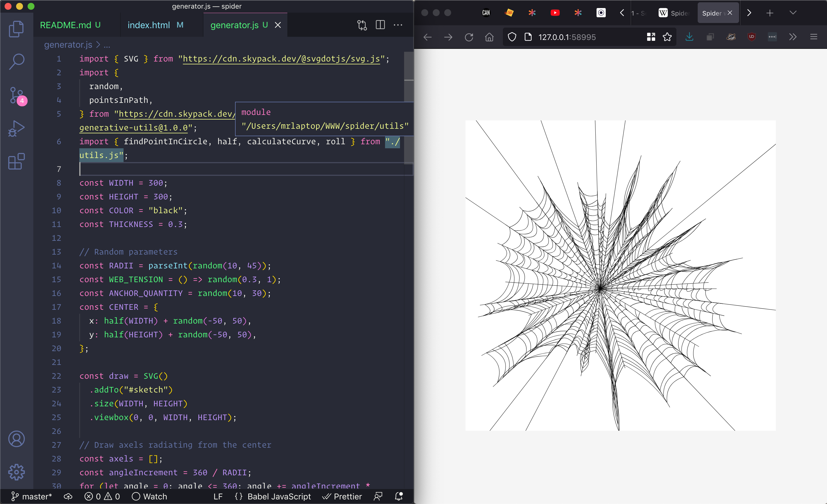The height and width of the screenshot is (504, 827).
Task: Click the 127.0.0.1:58995 address bar
Action: pos(567,37)
